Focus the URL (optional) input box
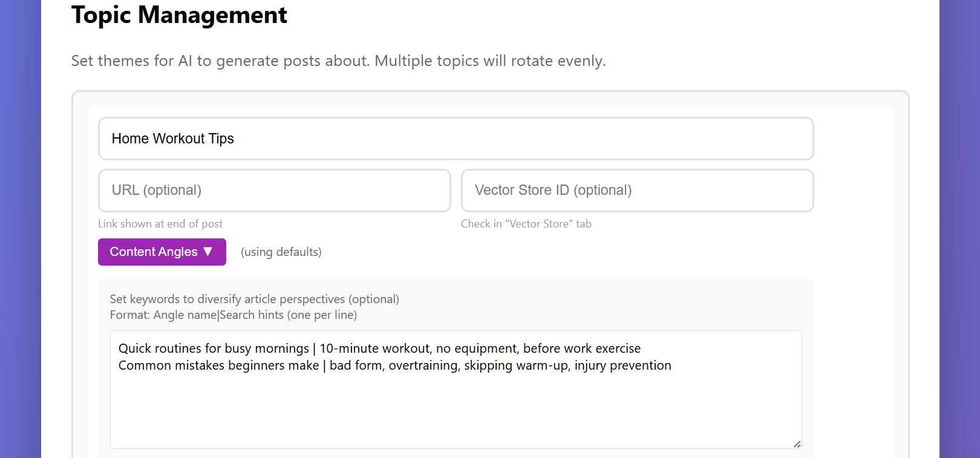This screenshot has width=980, height=458. tap(274, 191)
